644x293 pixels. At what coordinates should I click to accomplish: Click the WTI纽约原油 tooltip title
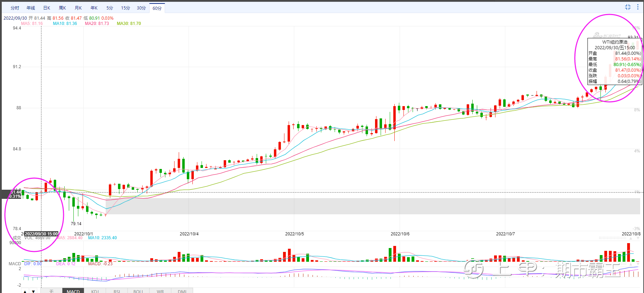(615, 42)
